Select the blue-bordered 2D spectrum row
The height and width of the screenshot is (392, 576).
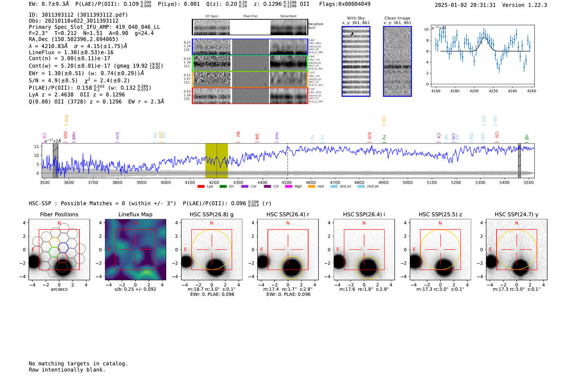(250, 47)
